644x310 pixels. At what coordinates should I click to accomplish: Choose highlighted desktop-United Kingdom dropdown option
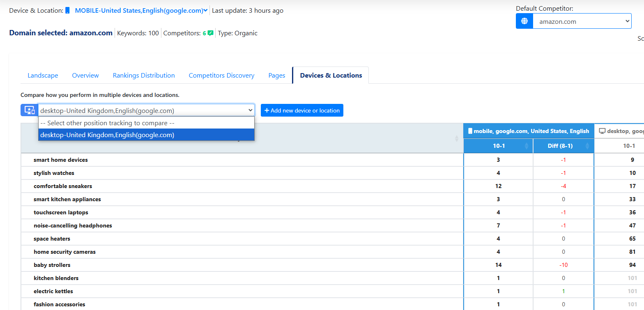pyautogui.click(x=146, y=135)
